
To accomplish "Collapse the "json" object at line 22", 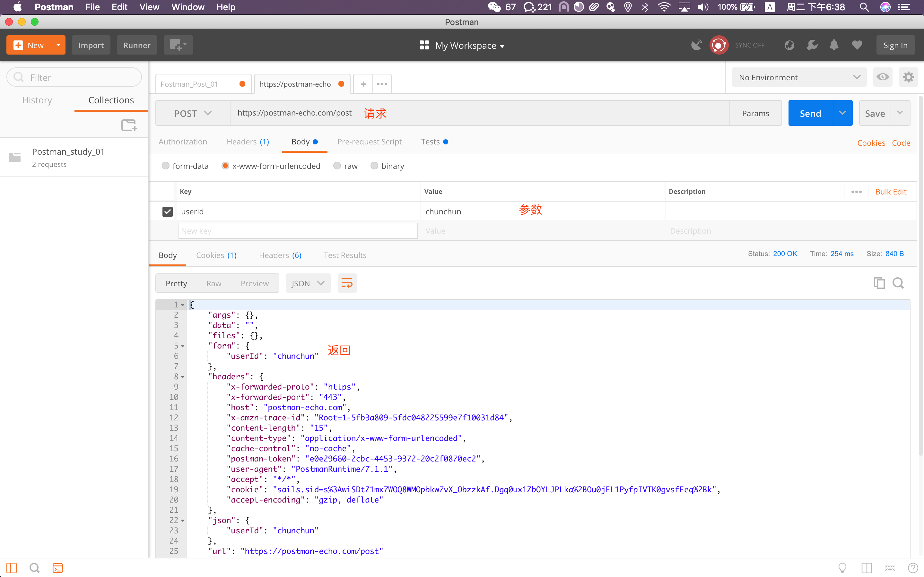I will [x=183, y=521].
